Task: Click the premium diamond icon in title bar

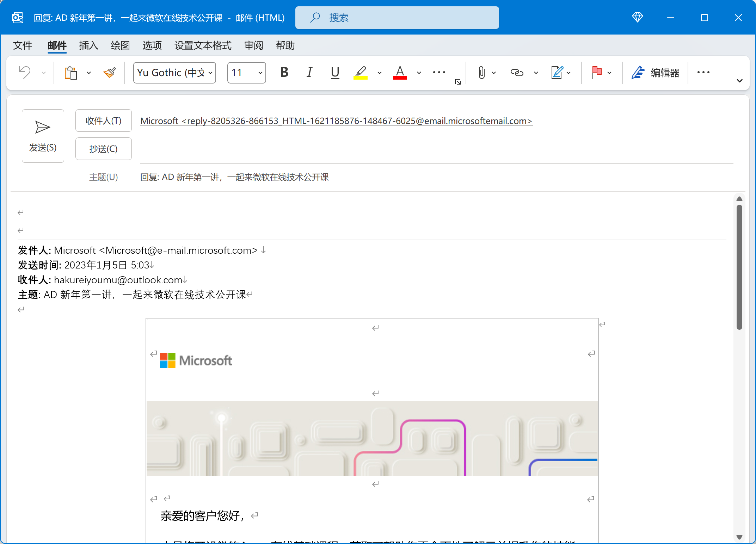Action: (x=637, y=17)
